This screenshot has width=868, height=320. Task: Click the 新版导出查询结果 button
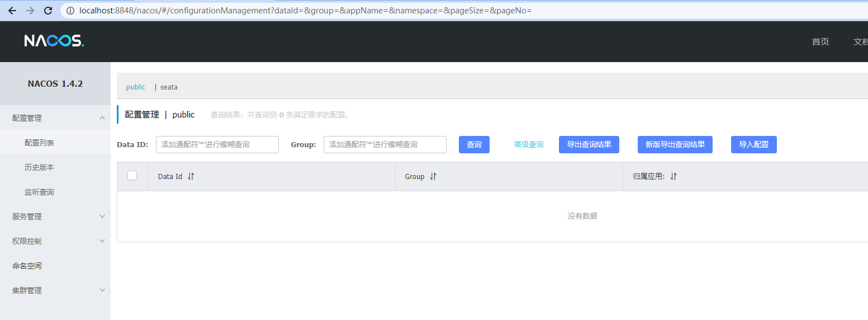click(x=675, y=144)
